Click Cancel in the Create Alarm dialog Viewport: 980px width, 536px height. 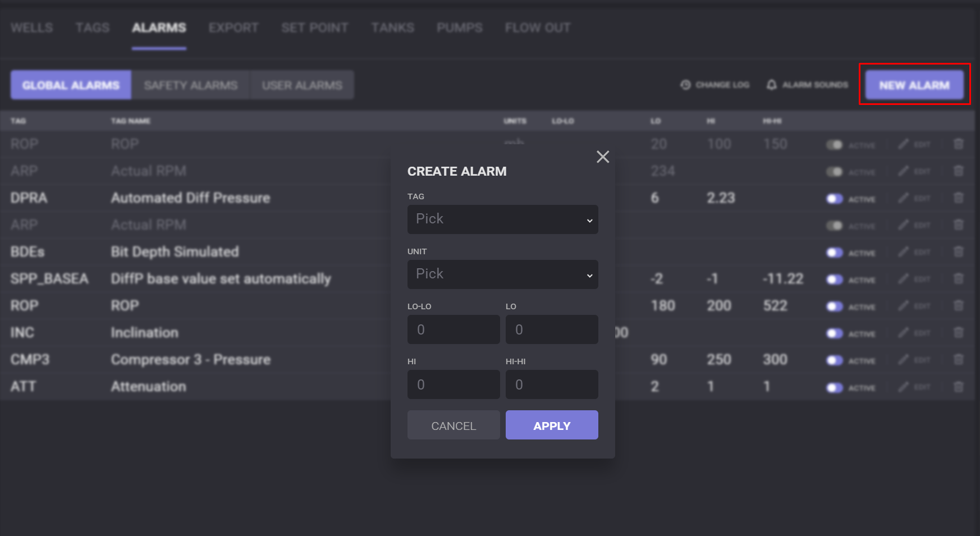[454, 425]
